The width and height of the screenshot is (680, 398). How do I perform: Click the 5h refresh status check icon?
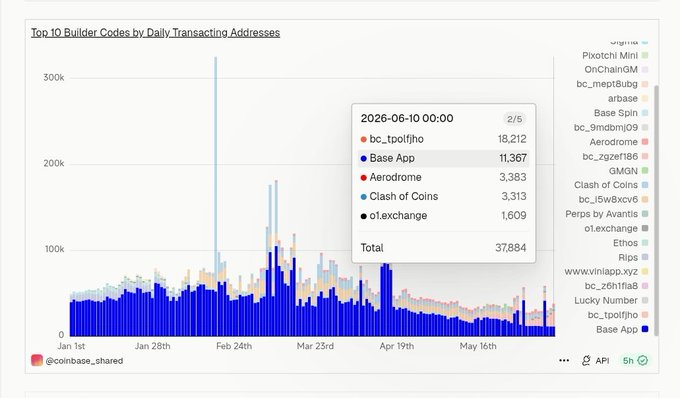[x=643, y=360]
